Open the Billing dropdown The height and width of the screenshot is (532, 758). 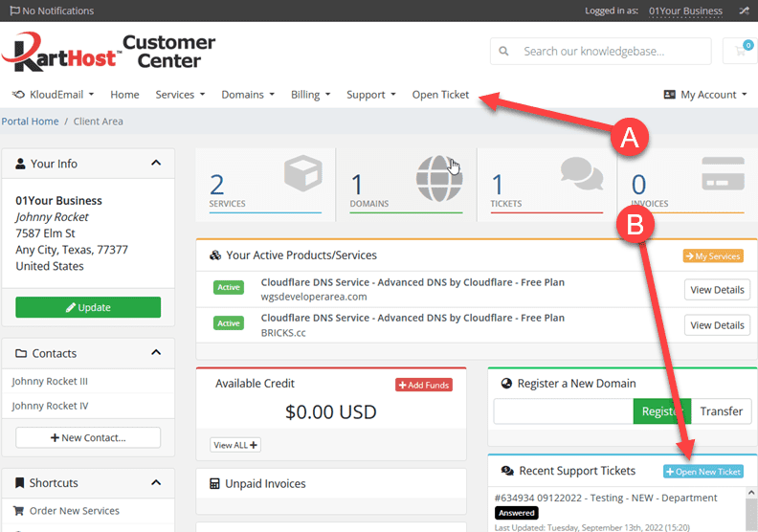tap(310, 95)
